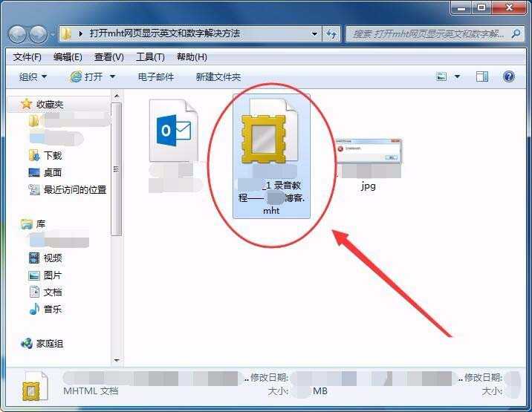The image size is (532, 412).
Task: Expand the 打开 dropdown arrow
Action: coord(113,76)
